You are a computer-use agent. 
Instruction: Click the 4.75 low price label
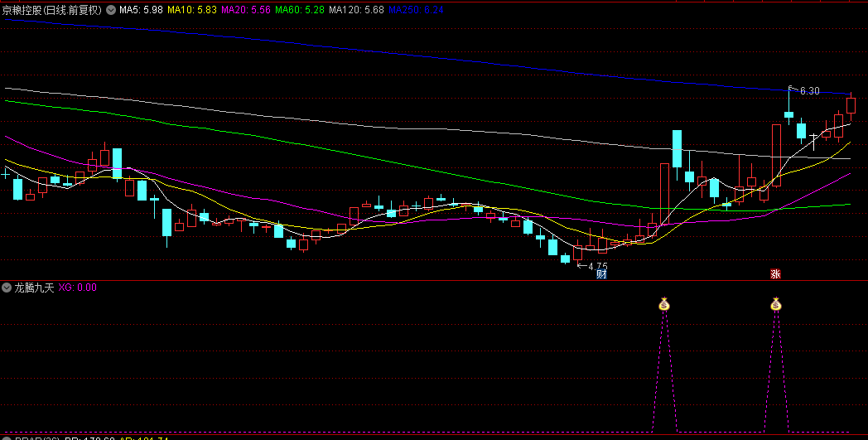[x=598, y=266]
